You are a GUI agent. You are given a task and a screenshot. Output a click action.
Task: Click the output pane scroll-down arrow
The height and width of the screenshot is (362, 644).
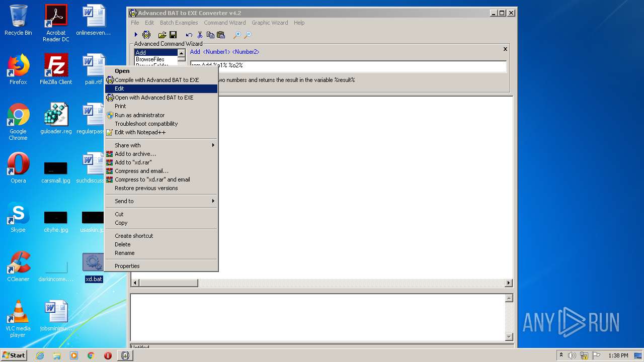(509, 337)
